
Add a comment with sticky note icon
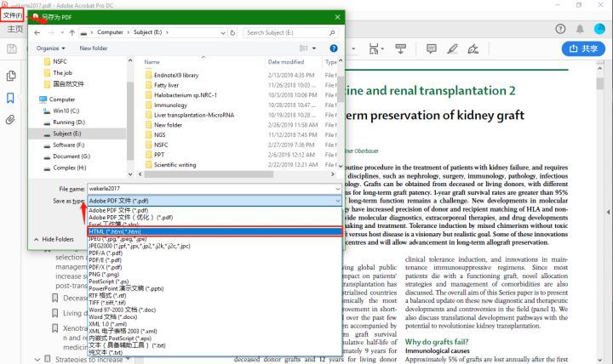click(x=431, y=48)
